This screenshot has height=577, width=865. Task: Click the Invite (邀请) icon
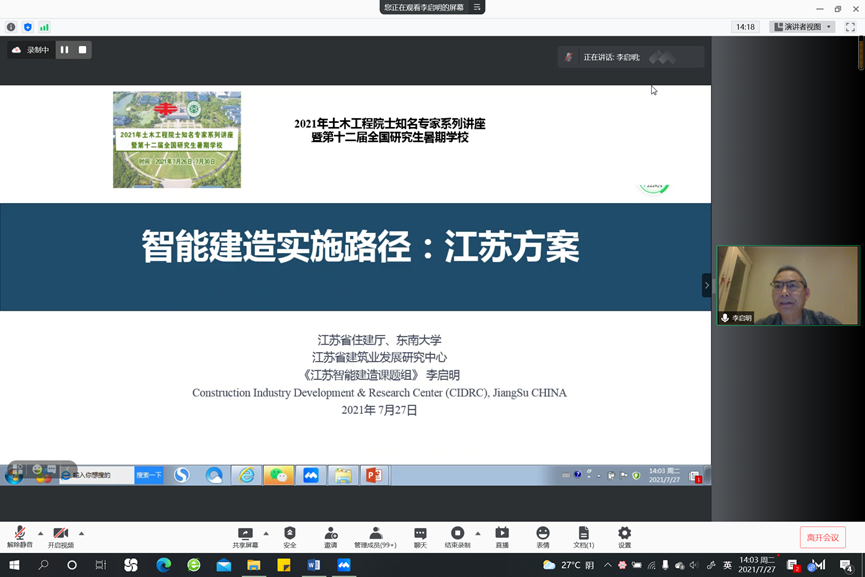coord(330,537)
